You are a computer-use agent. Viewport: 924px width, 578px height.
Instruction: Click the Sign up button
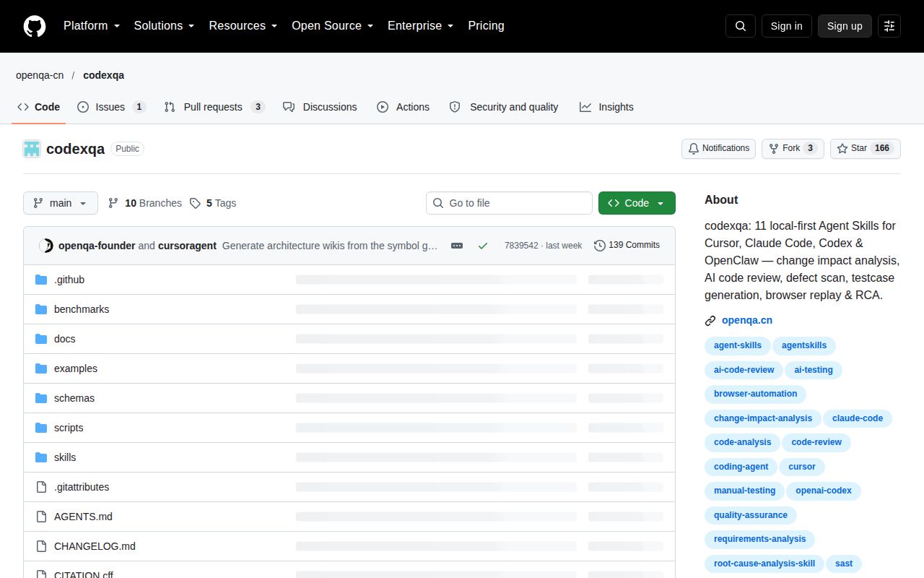(845, 26)
